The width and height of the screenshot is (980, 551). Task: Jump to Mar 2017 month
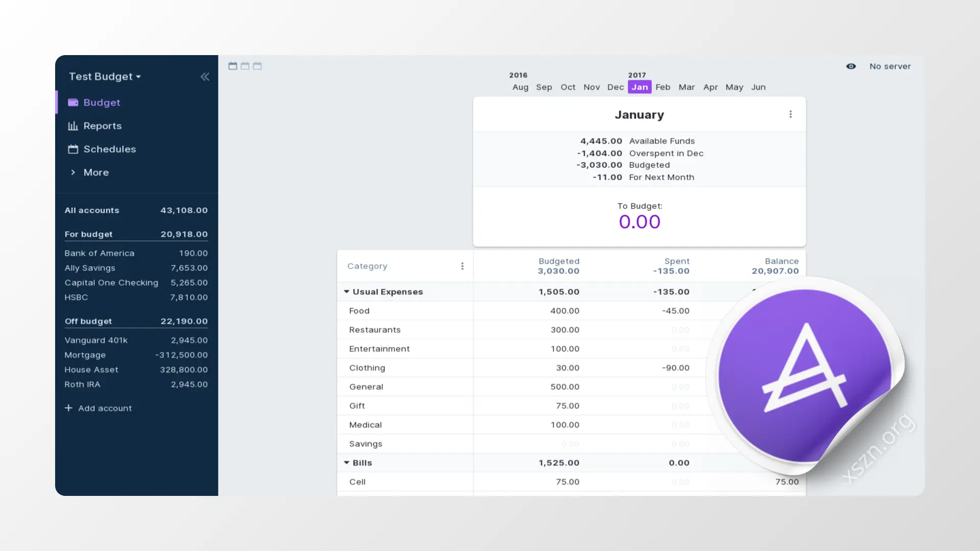click(x=687, y=87)
